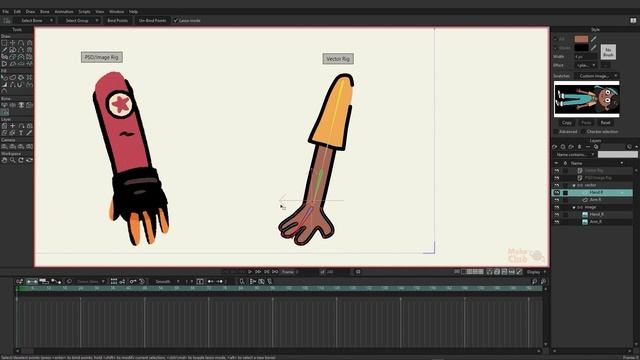Toggle the Fill checkbox in Style panel
The height and width of the screenshot is (360, 640).
tap(556, 39)
